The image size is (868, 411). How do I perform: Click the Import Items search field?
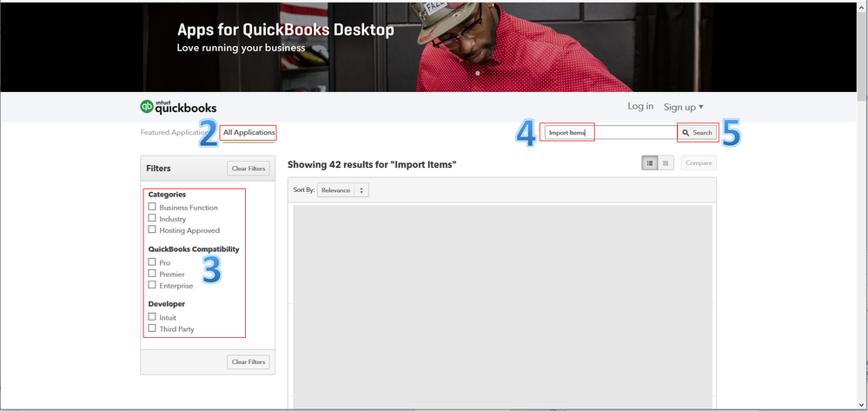tap(611, 132)
